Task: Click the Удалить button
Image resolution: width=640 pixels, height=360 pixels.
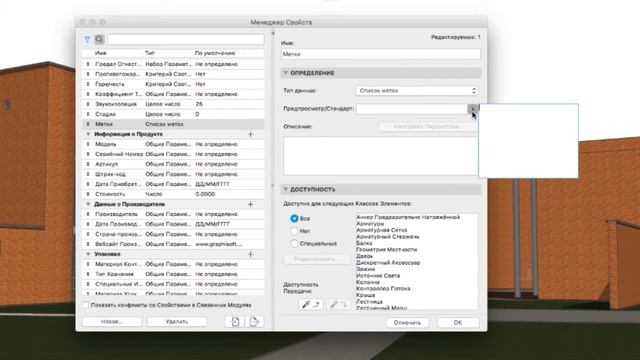Action: pos(177,322)
